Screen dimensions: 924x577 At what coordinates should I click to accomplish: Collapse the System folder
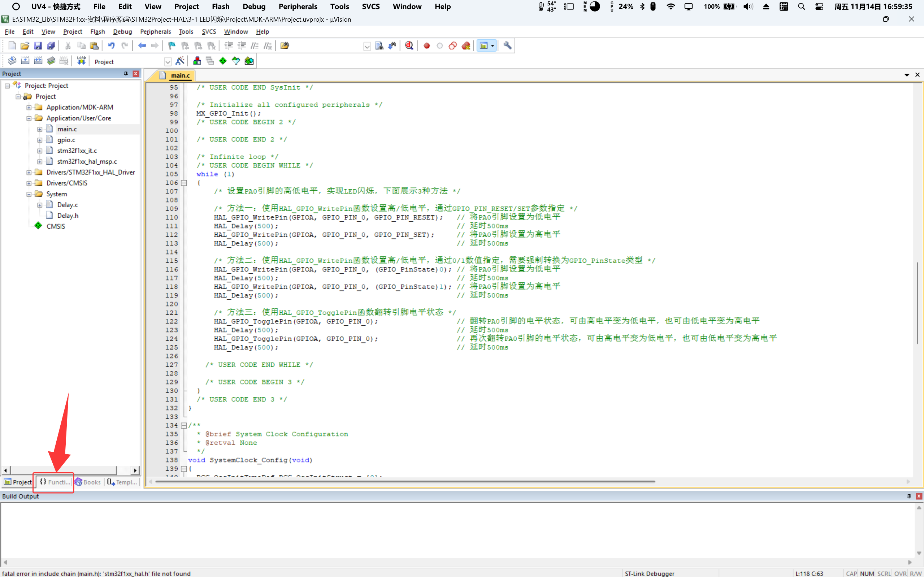29,194
